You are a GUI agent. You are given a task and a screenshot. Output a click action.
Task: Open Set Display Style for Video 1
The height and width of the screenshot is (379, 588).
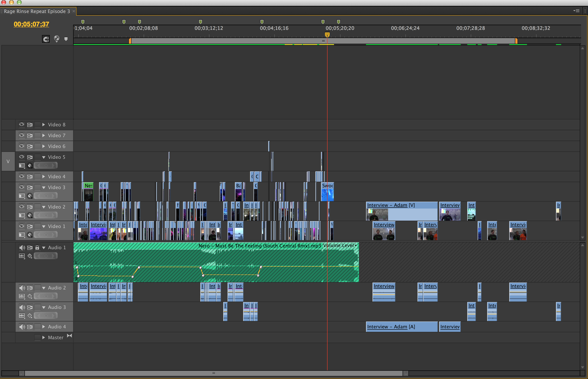tap(22, 234)
